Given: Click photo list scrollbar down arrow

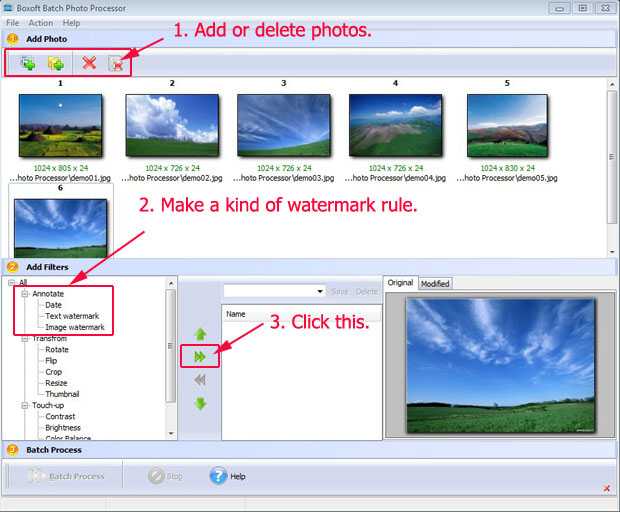Looking at the screenshot, I should click(612, 251).
